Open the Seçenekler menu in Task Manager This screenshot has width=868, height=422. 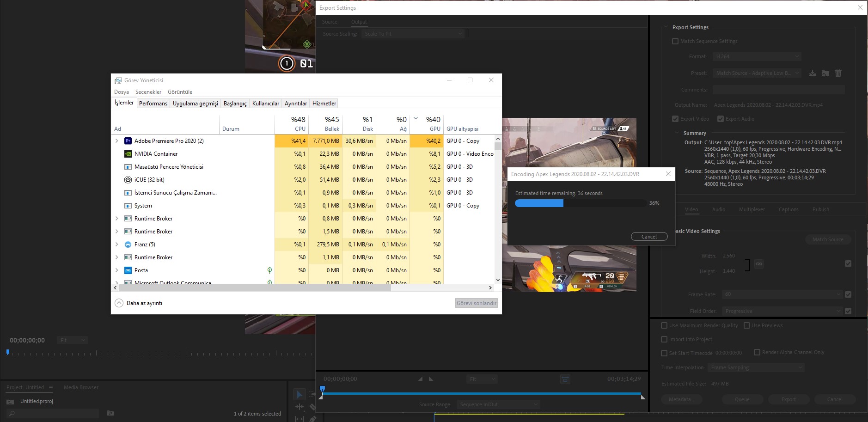148,92
